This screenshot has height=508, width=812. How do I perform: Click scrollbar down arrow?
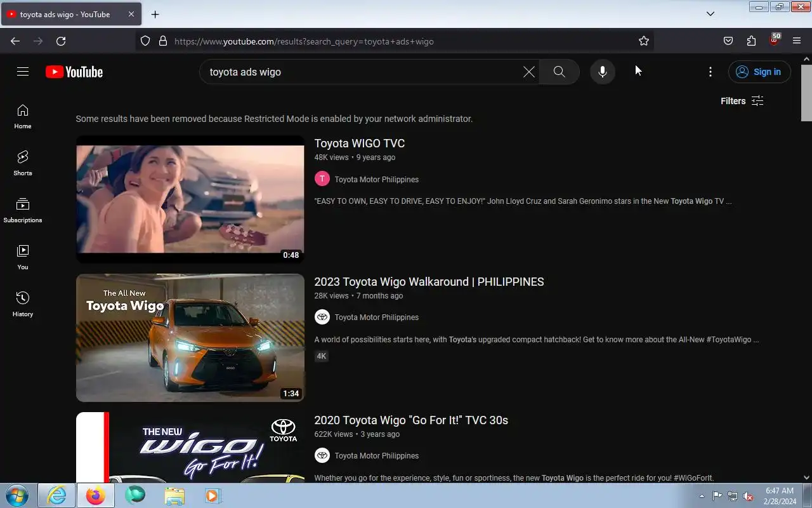coord(806,478)
